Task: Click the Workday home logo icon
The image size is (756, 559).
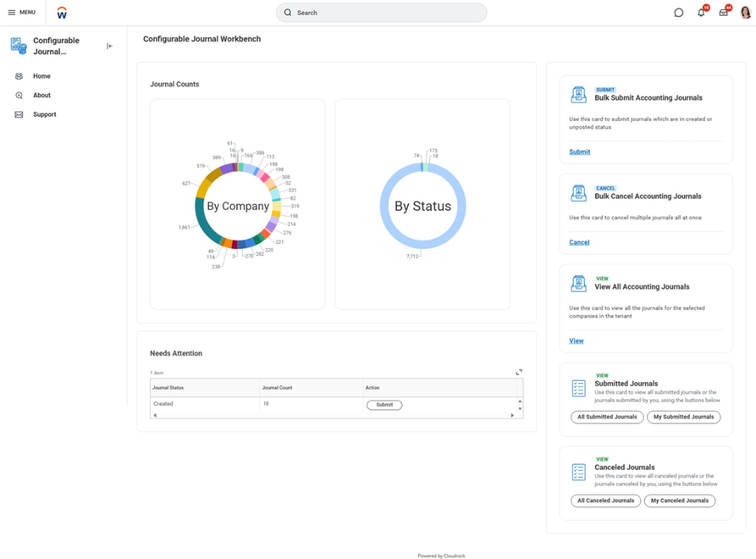Action: tap(60, 12)
